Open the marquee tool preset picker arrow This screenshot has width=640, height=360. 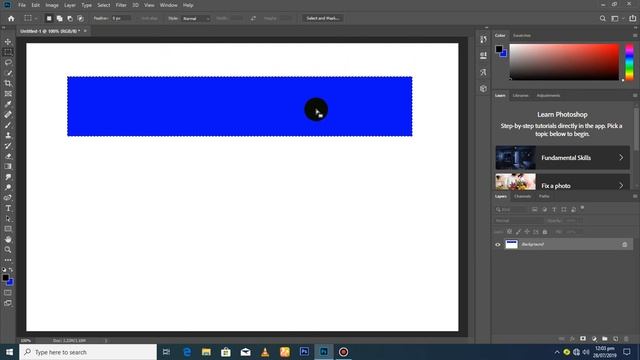[36, 18]
